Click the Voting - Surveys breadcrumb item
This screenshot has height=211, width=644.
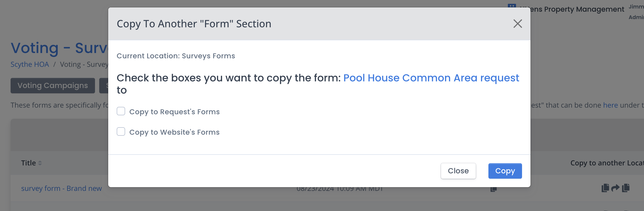(x=84, y=64)
